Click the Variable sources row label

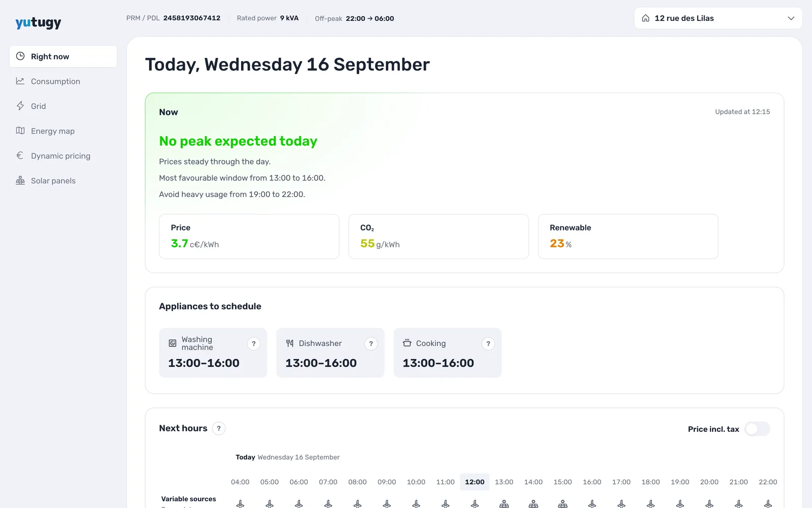[189, 499]
